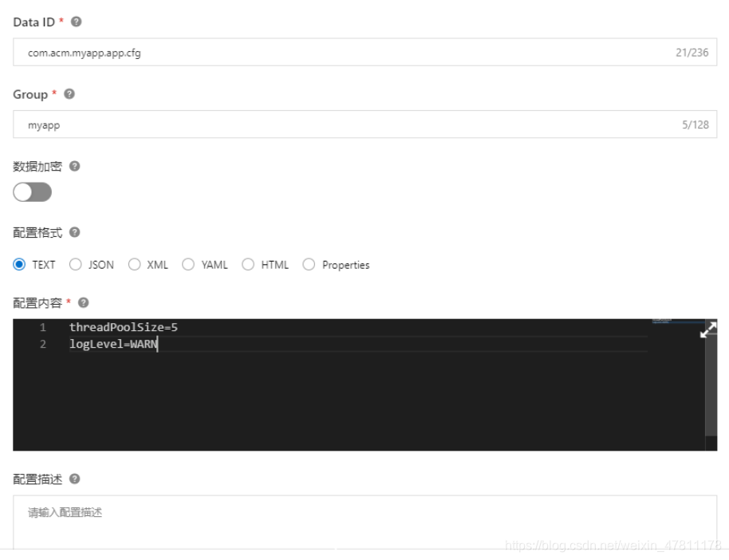Select the XML format option
The image size is (729, 560).
pos(134,264)
